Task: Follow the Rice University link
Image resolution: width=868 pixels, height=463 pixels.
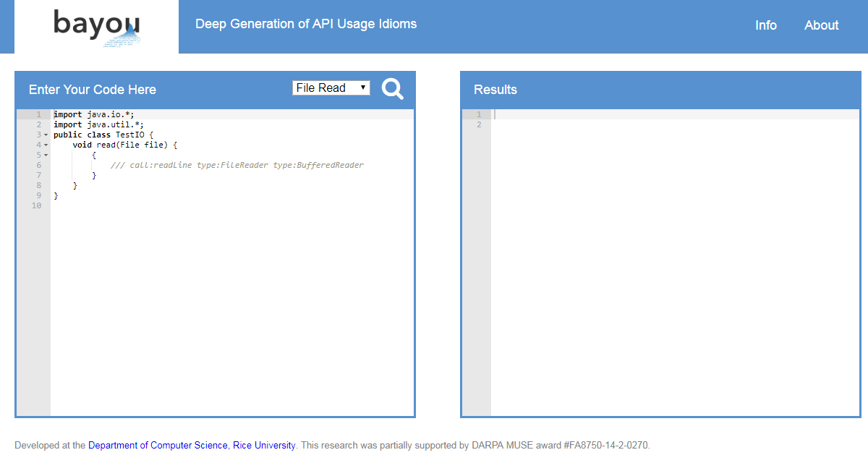Action: pos(264,446)
